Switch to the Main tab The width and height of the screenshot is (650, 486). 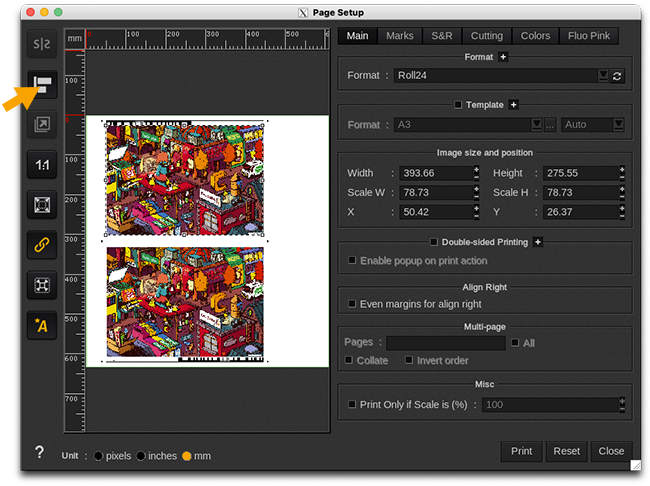pyautogui.click(x=357, y=36)
